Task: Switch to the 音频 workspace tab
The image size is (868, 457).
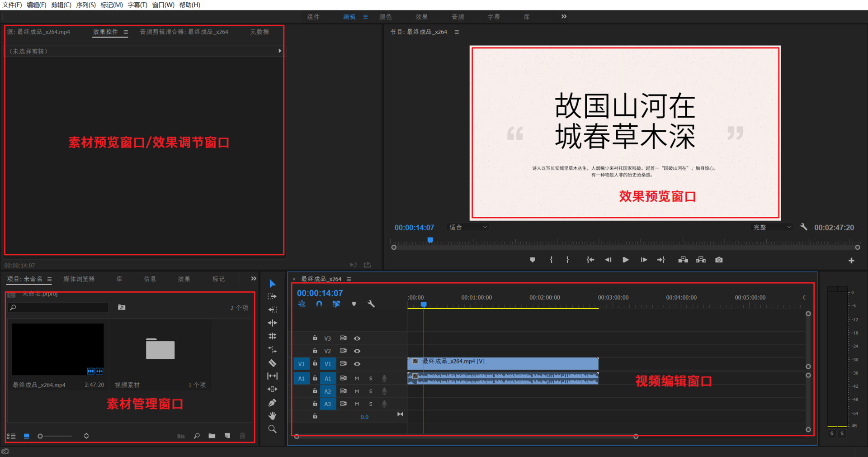Action: pos(458,17)
